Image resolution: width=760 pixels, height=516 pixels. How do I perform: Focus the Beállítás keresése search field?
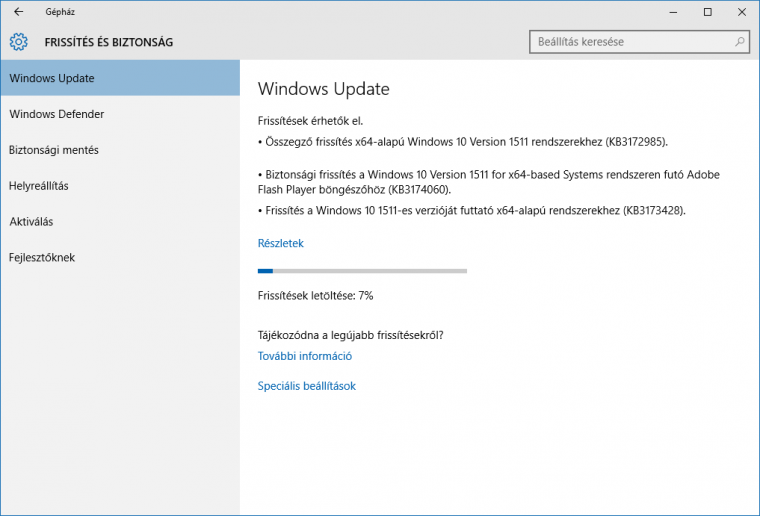639,42
